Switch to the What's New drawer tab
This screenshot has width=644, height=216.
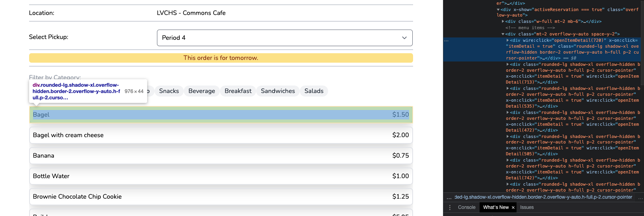pyautogui.click(x=496, y=207)
